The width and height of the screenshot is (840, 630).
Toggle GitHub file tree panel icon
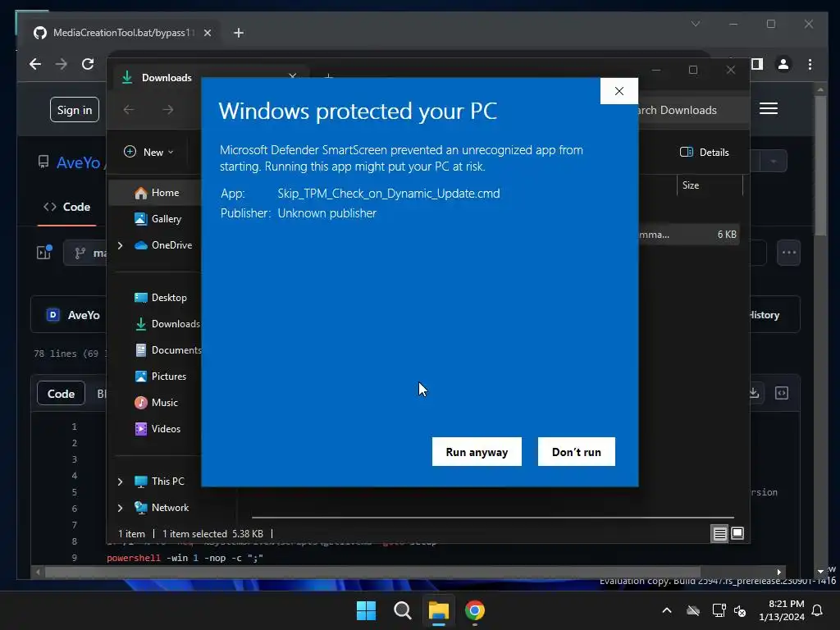44,252
